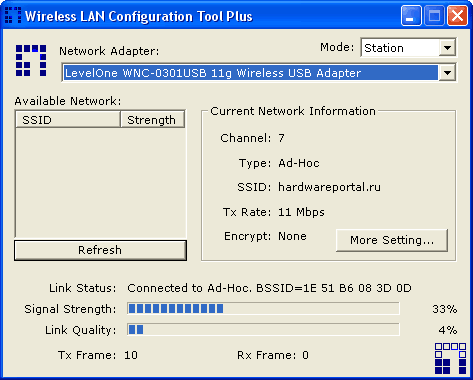Click the Tx Rate value 11 Mbps
This screenshot has width=473, height=380.
click(301, 212)
